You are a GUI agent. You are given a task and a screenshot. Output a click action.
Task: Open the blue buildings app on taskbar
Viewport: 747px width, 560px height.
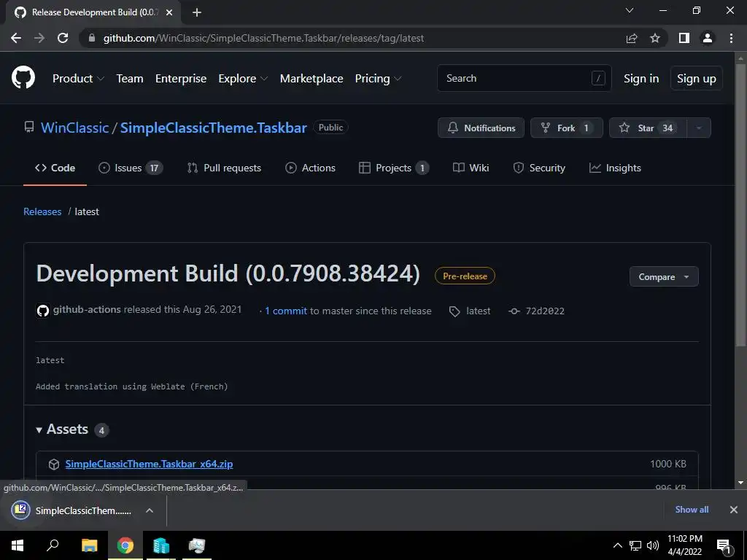point(161,545)
